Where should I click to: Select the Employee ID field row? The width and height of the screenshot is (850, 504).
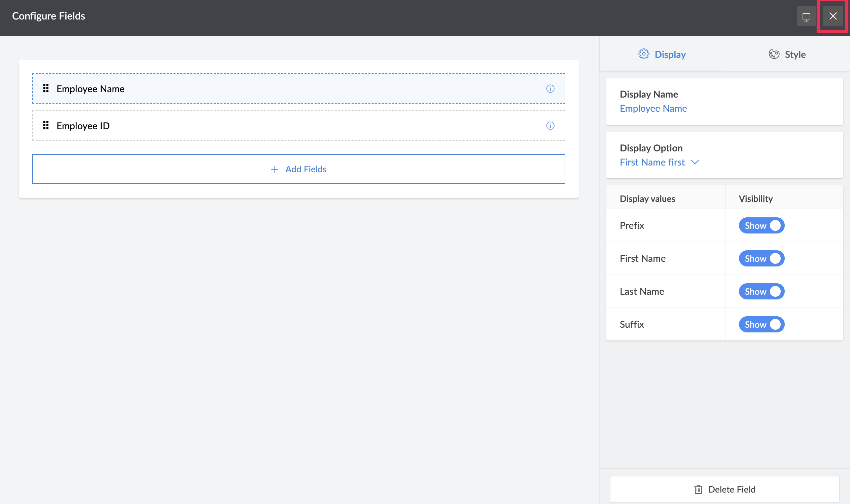pos(298,125)
